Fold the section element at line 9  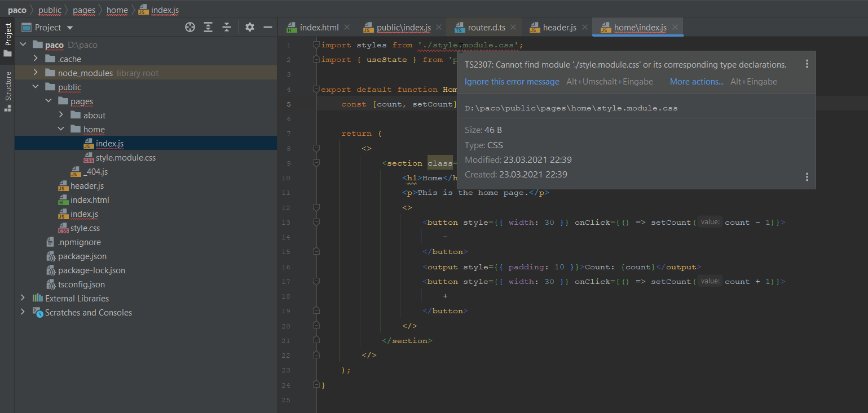pos(316,163)
